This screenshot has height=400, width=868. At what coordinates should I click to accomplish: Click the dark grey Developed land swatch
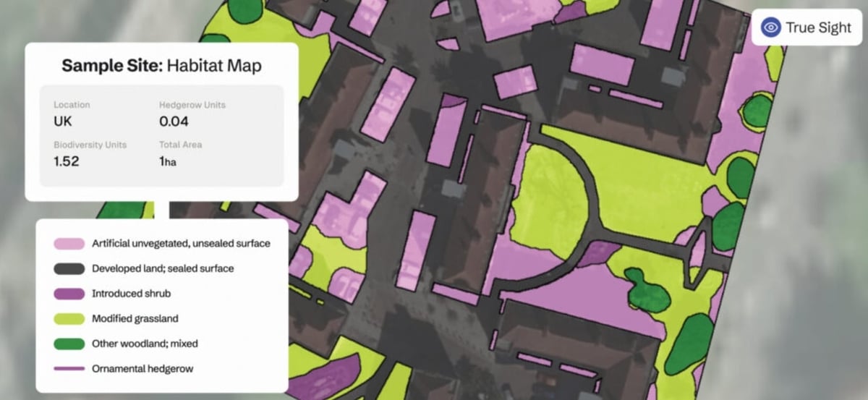(x=68, y=268)
